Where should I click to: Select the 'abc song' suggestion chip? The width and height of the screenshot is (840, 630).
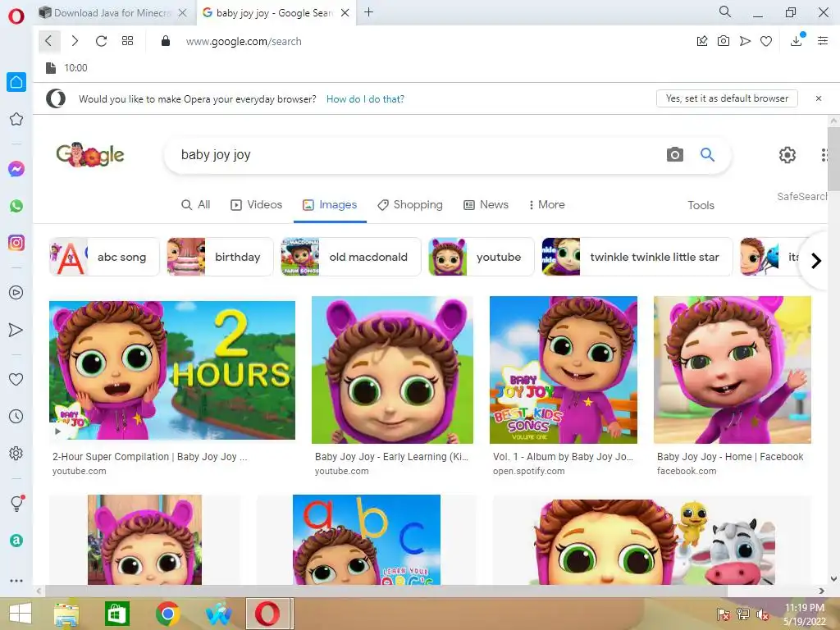(x=104, y=257)
